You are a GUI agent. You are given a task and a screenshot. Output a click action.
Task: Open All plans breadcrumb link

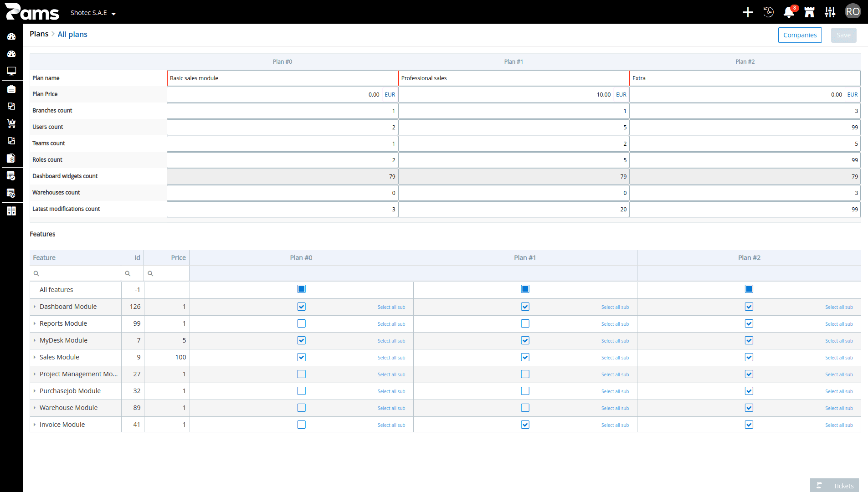(72, 35)
